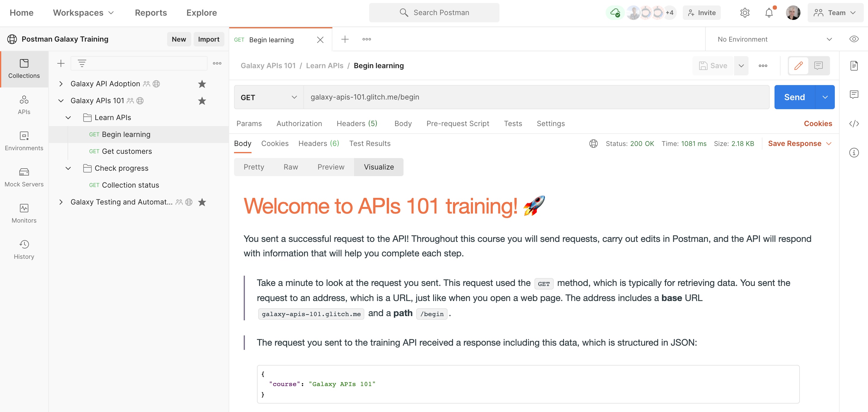This screenshot has width=868, height=412.
Task: Open request Headers (5) tab
Action: [x=357, y=124]
